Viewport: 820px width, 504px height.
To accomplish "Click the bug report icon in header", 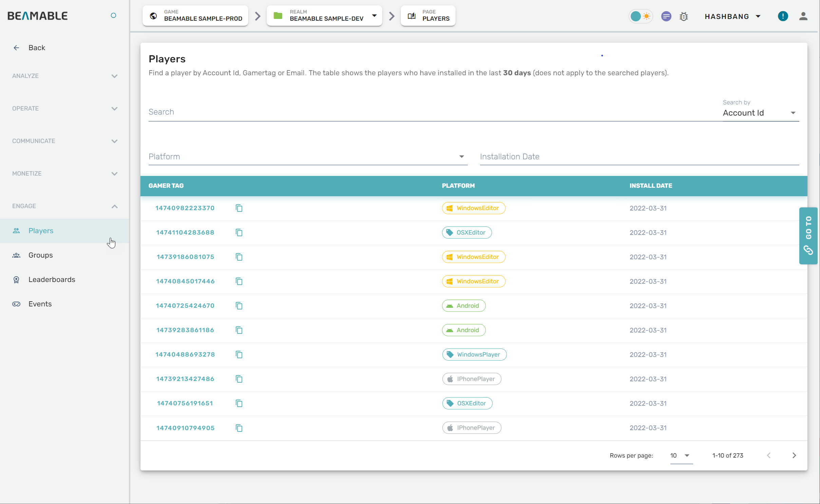I will click(684, 16).
